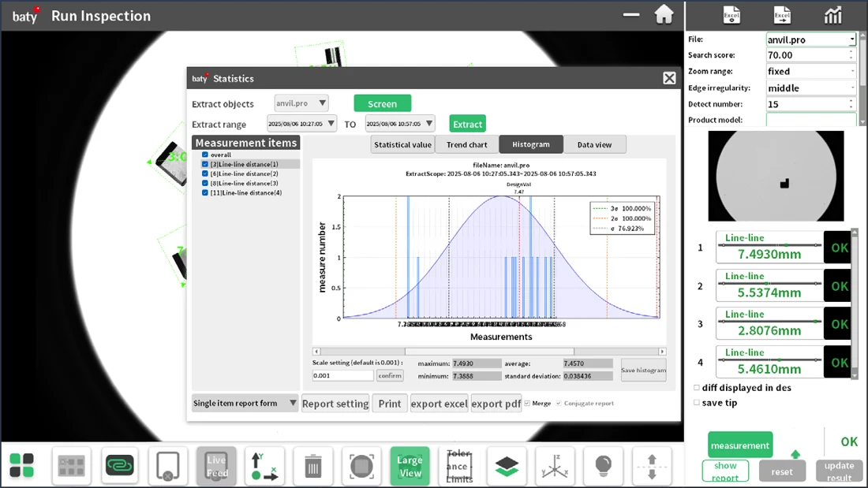Open Tolerance Limits tool

pyautogui.click(x=458, y=466)
